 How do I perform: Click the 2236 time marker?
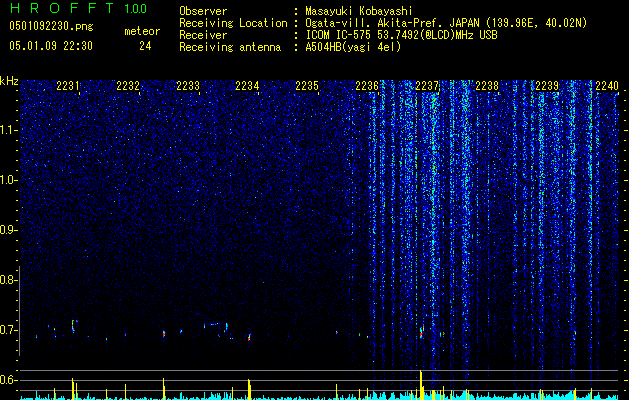click(x=367, y=86)
